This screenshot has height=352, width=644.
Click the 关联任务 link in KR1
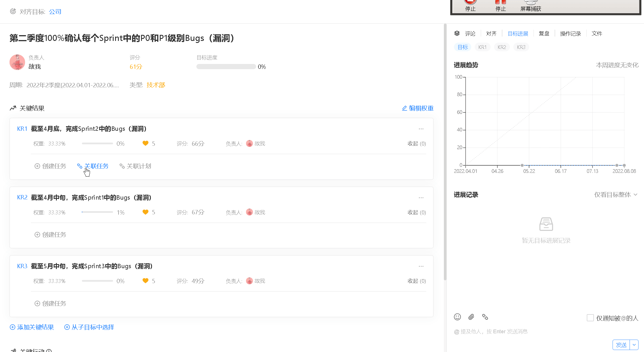click(96, 166)
